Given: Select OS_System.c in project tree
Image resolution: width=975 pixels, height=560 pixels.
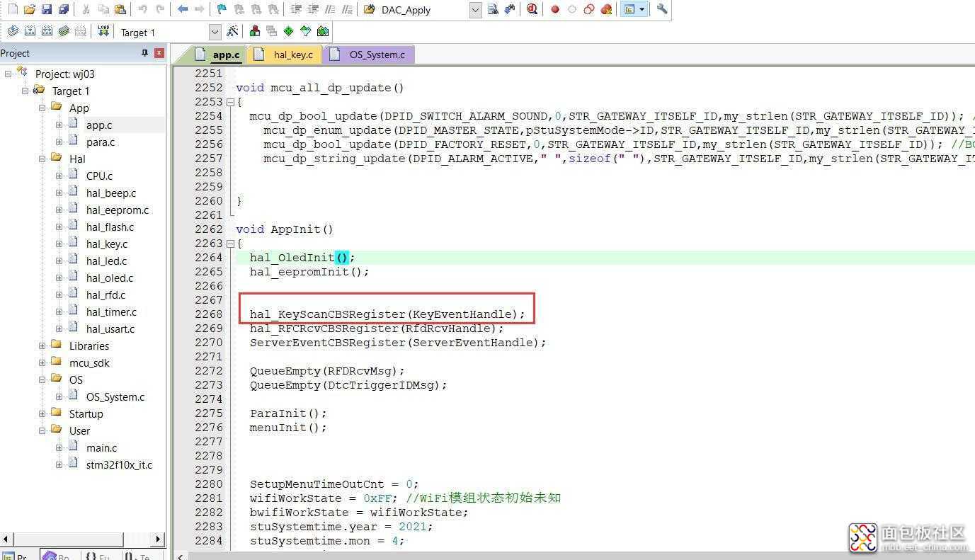Looking at the screenshot, I should click(115, 396).
